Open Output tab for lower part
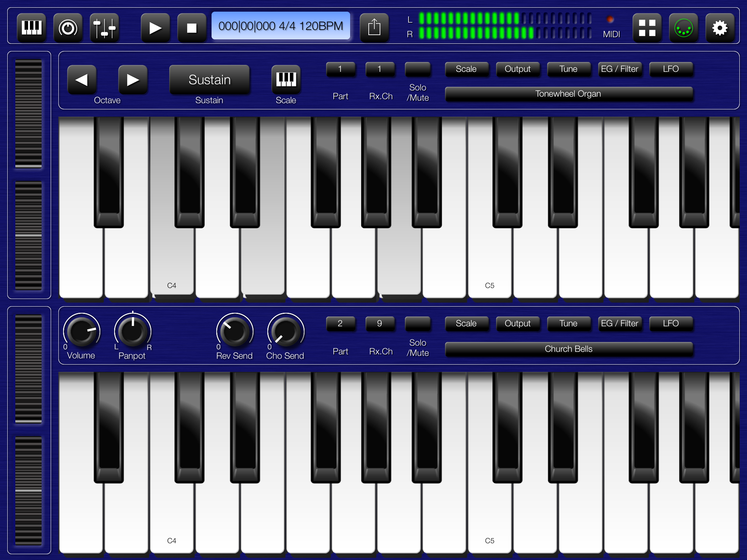This screenshot has width=747, height=560. coord(518,324)
